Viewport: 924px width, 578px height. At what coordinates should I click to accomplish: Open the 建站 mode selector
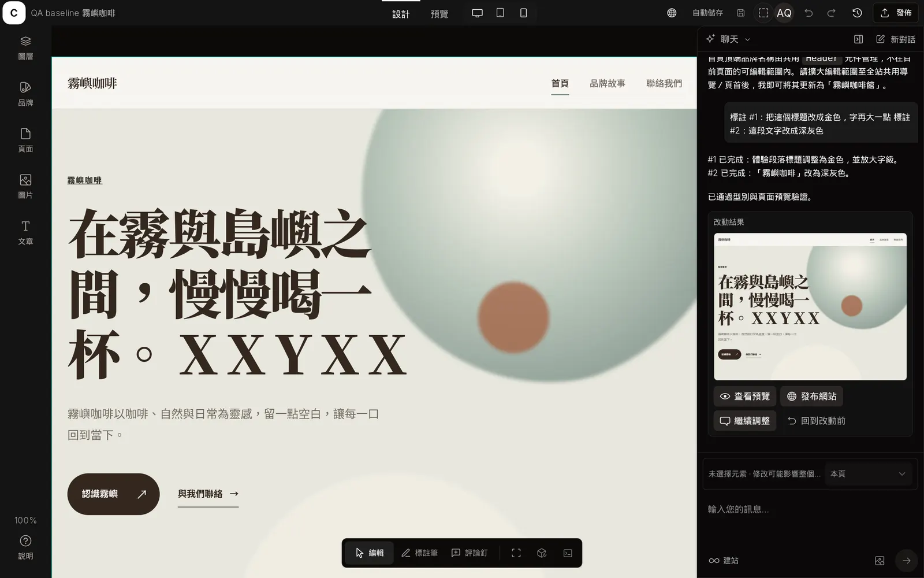point(724,561)
